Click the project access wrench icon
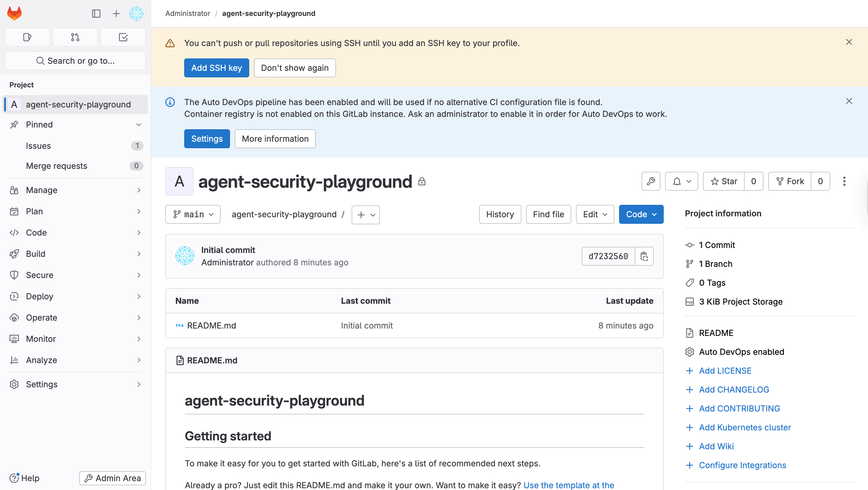Screen dimensions: 868x490 tap(651, 181)
